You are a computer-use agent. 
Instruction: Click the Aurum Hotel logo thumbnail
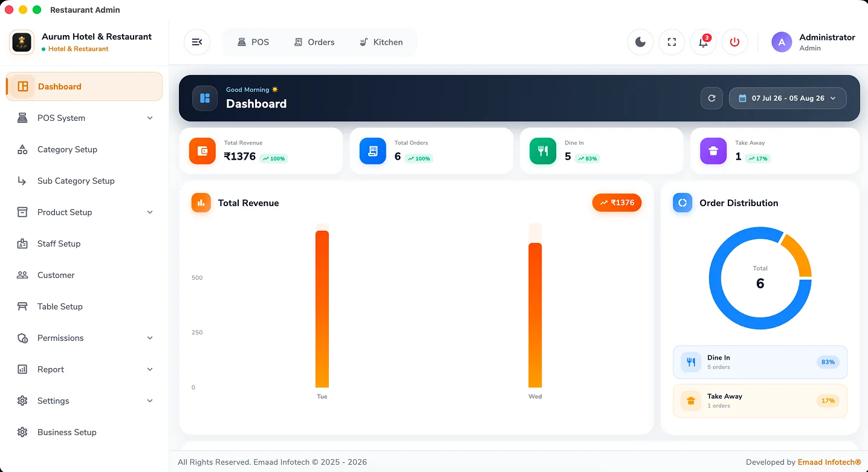pyautogui.click(x=22, y=42)
